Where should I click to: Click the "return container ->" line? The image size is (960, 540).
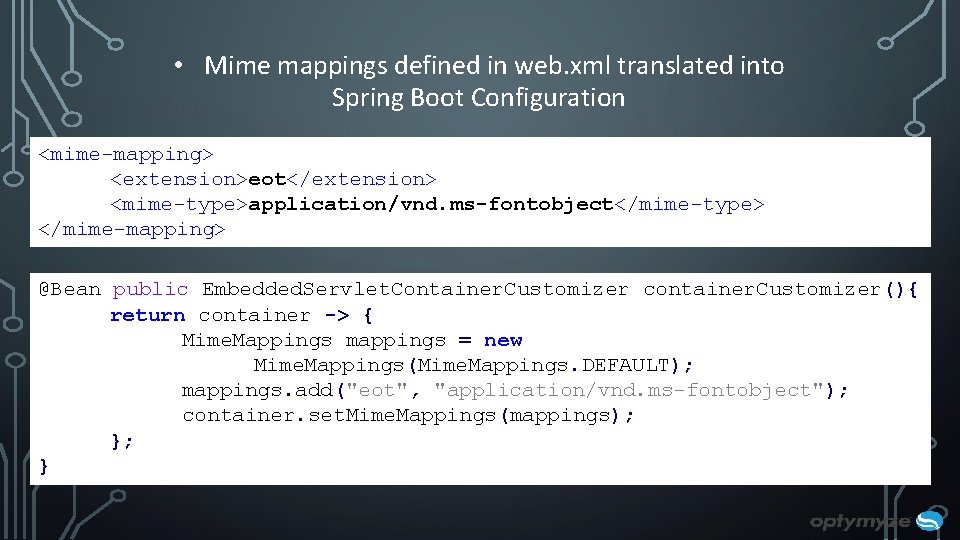[241, 315]
